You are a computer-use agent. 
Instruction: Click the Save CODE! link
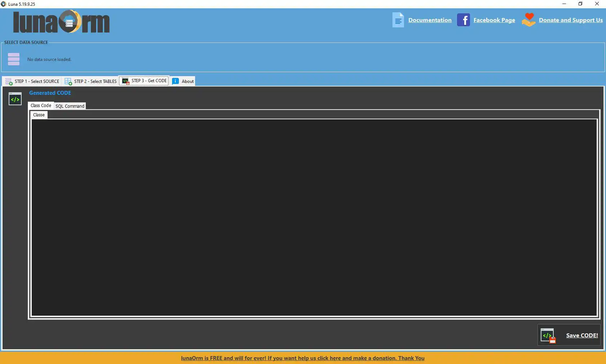(582, 336)
